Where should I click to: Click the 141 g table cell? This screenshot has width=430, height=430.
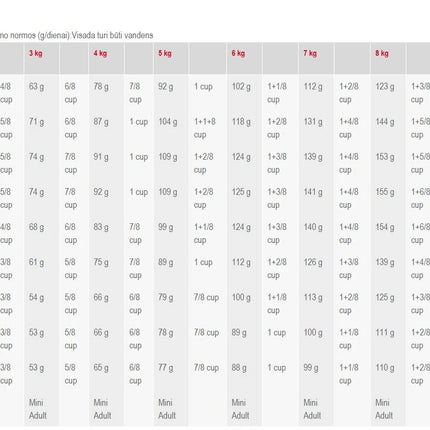(313, 192)
